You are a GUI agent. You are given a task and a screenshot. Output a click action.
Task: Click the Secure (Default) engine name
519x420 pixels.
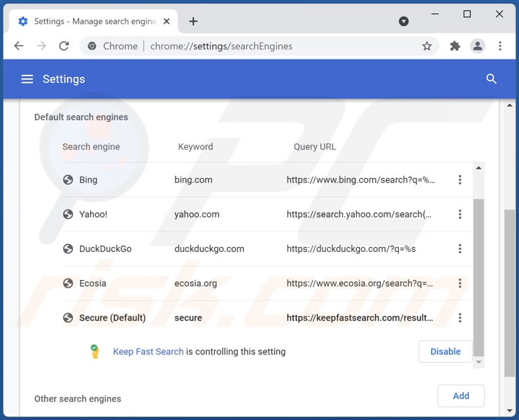[112, 317]
